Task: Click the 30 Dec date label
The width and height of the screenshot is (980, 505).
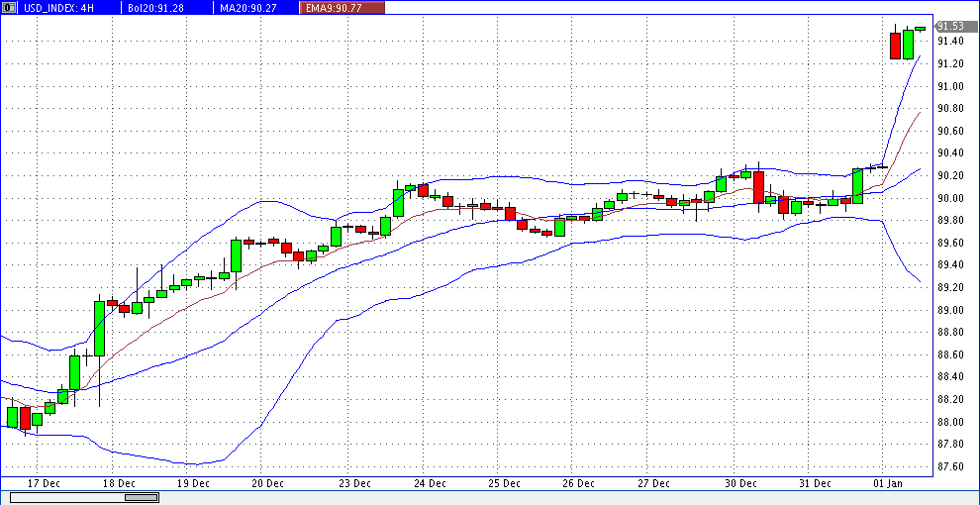Action: pos(739,483)
